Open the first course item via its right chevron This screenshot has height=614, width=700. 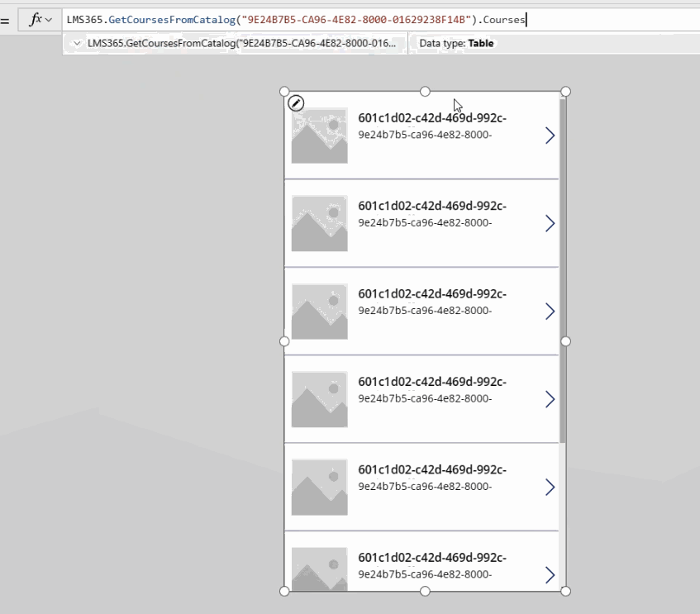pos(550,135)
